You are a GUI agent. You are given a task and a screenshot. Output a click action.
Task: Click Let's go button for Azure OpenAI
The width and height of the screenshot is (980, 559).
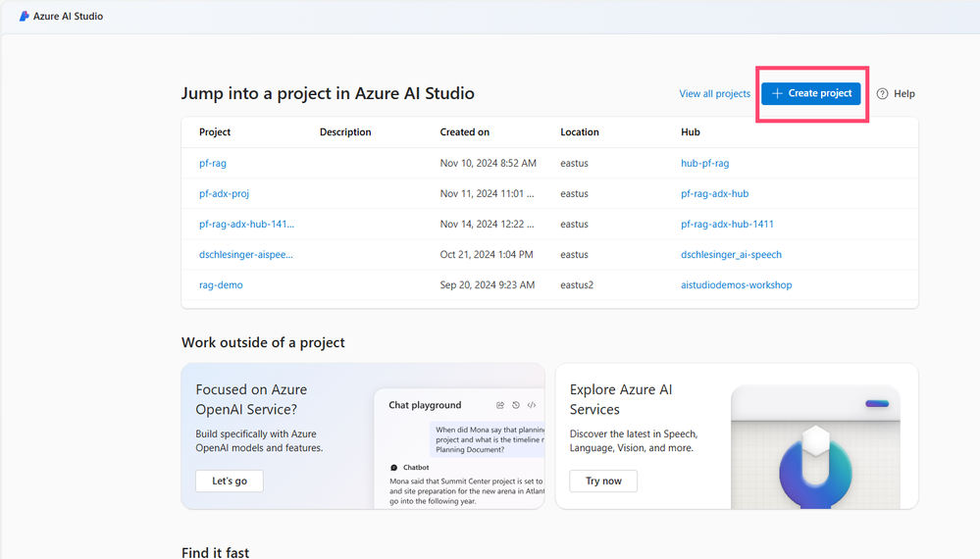230,481
